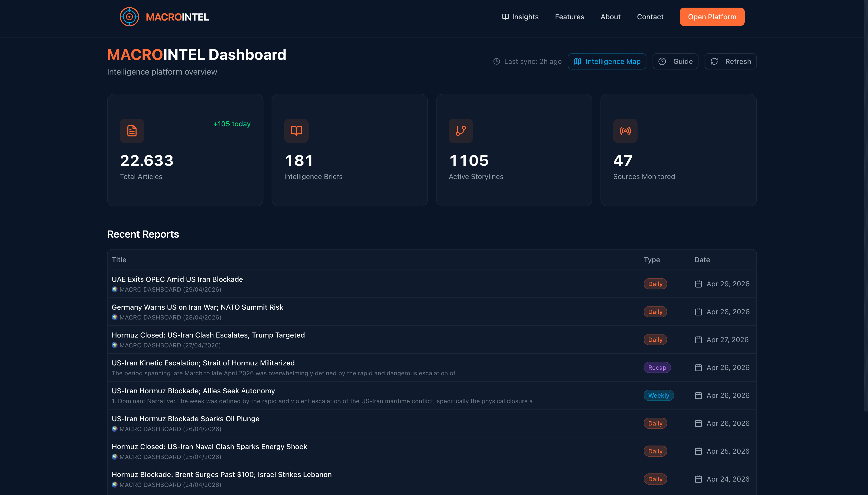868x495 pixels.
Task: Open 'US-Iran Hormuz Blockade Sparks Oil Plunge'
Action: (186, 418)
